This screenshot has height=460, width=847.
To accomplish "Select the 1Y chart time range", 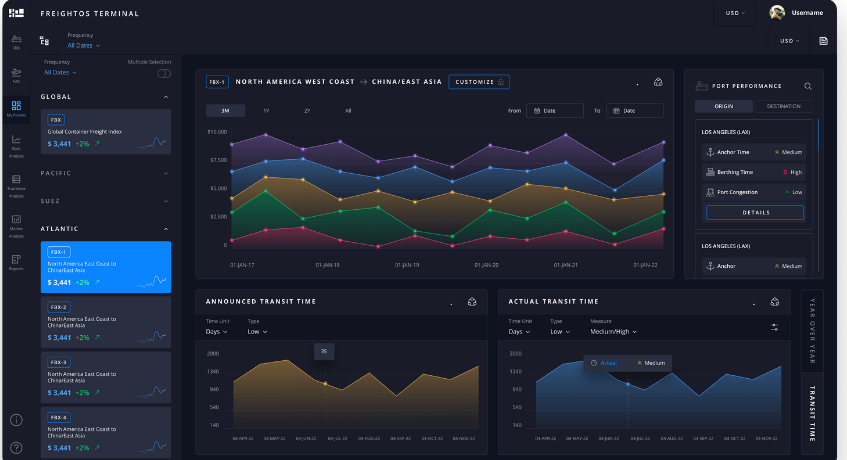I will click(x=266, y=111).
